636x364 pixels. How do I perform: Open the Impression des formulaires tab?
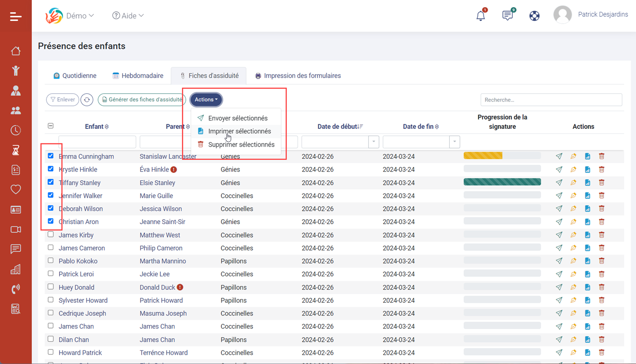coord(298,76)
